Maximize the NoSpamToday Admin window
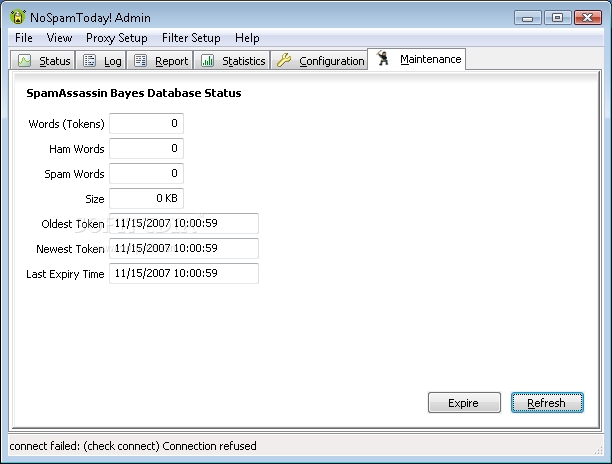612x464 pixels. pyautogui.click(x=557, y=18)
